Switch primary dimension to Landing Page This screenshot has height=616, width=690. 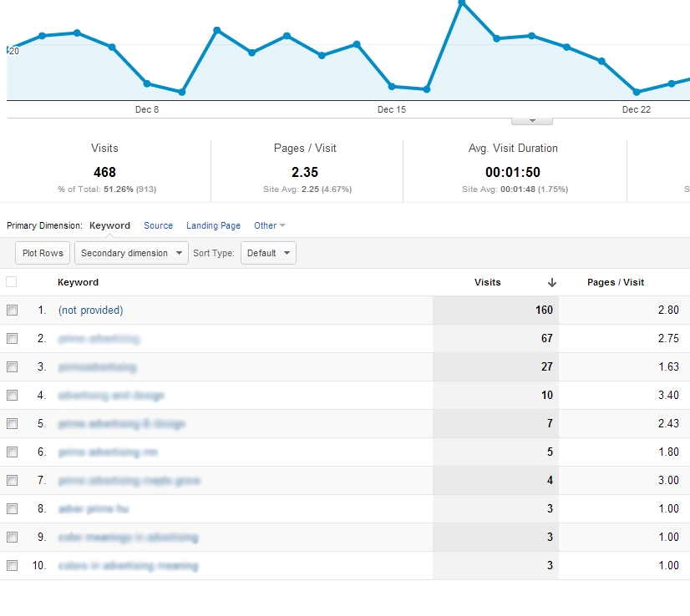pyautogui.click(x=213, y=225)
